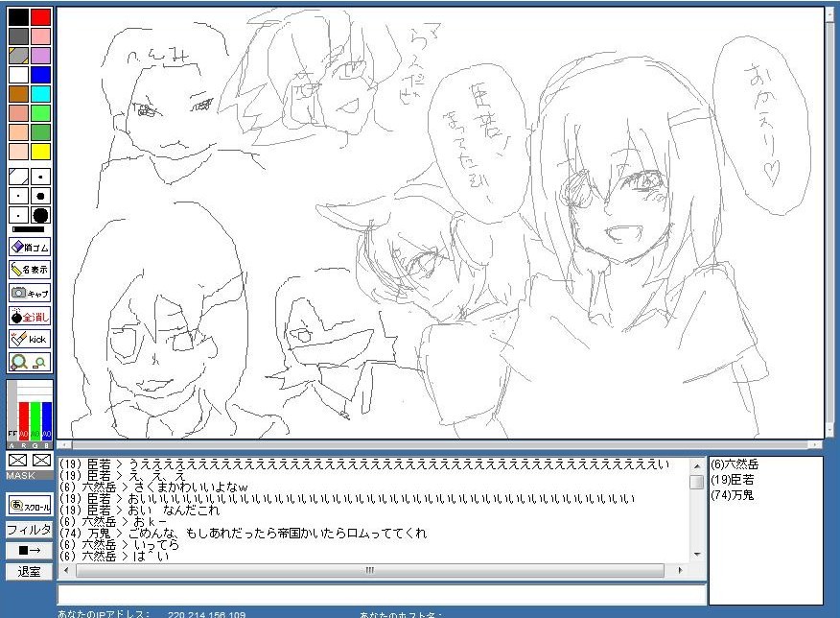Click the kick button

[x=30, y=340]
